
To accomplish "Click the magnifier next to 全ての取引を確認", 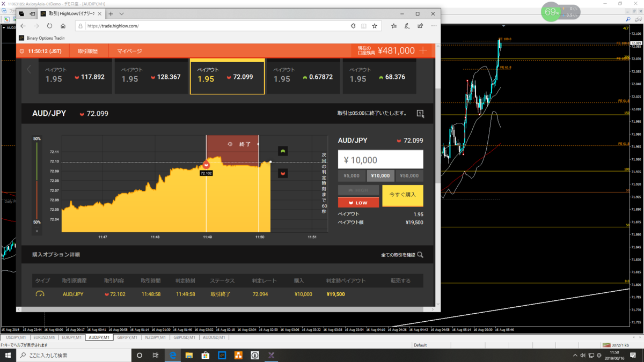I will pos(420,255).
